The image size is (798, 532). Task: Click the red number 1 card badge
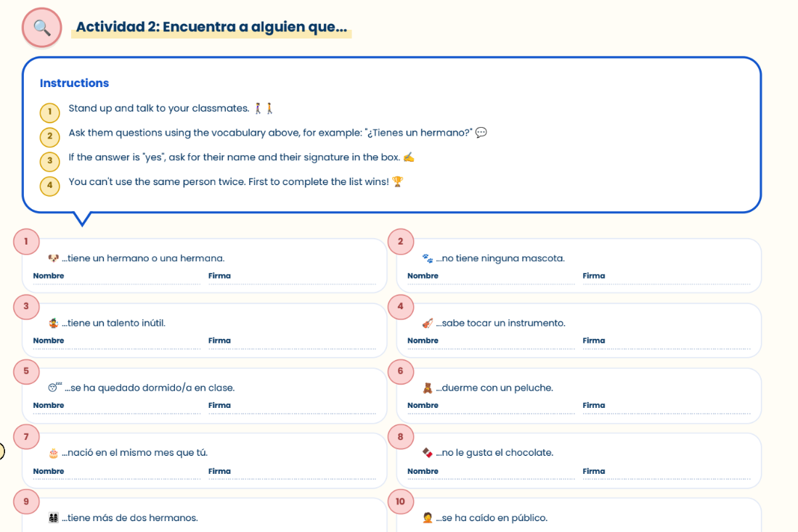26,242
